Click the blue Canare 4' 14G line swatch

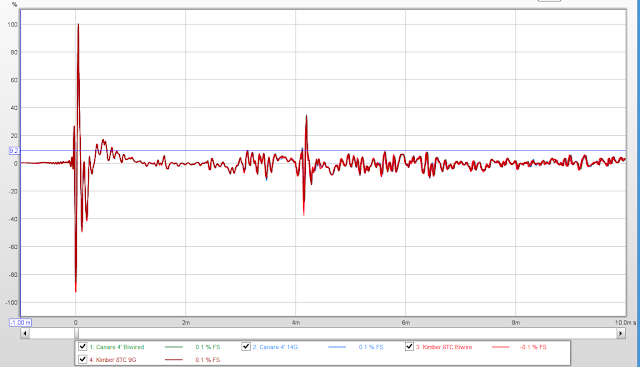coord(337,347)
